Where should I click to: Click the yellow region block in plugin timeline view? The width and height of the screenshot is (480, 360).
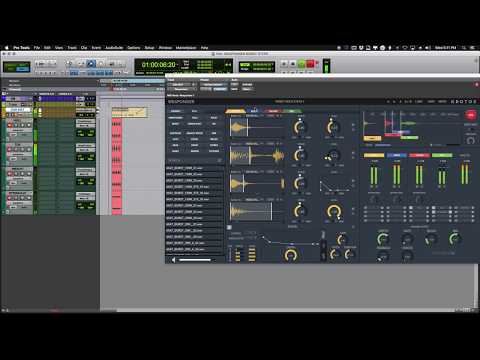click(372, 138)
